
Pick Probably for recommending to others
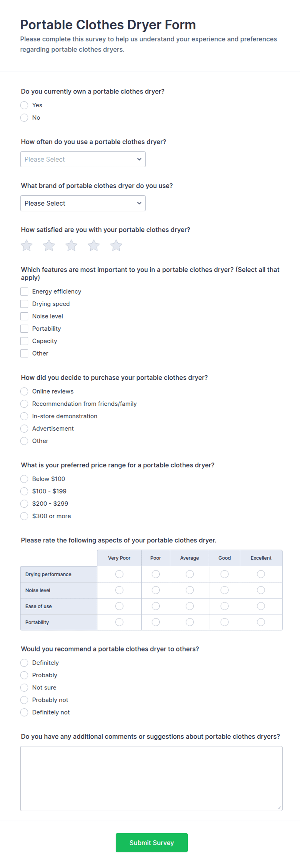[x=24, y=675]
